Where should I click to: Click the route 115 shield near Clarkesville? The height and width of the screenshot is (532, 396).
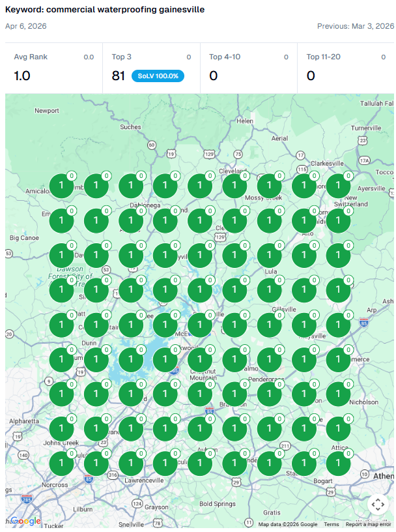pyautogui.click(x=302, y=169)
